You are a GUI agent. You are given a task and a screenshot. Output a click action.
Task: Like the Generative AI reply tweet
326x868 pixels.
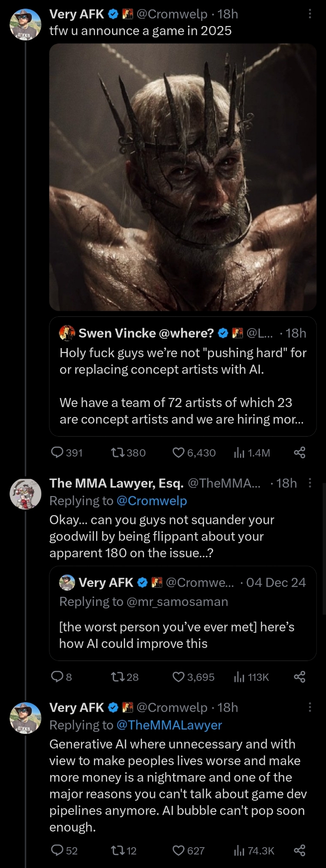pos(179,851)
